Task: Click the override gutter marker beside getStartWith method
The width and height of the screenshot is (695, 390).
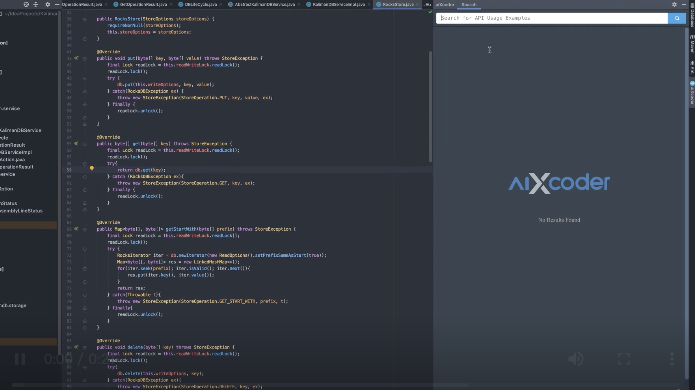Action: pos(76,229)
